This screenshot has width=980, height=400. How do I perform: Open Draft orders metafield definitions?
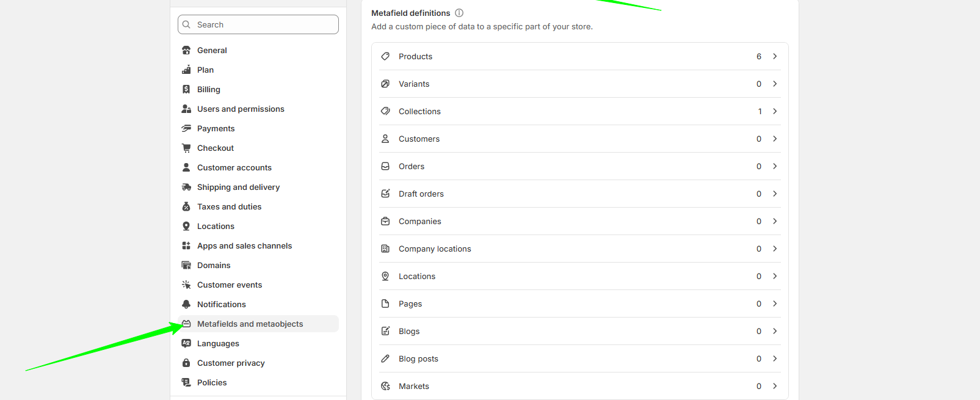421,194
